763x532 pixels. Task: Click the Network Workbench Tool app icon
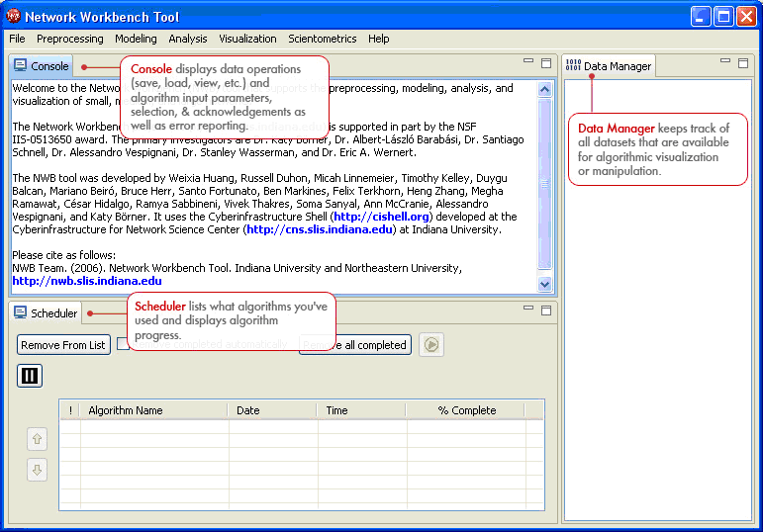[x=14, y=16]
